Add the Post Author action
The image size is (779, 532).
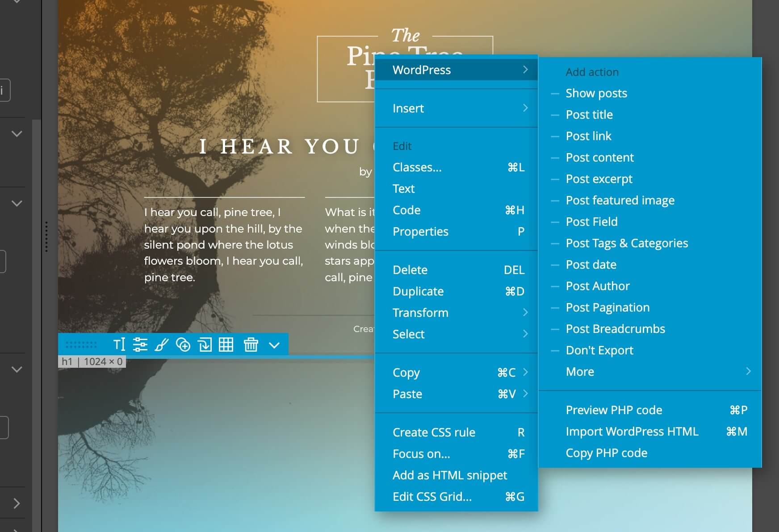[x=650, y=286]
